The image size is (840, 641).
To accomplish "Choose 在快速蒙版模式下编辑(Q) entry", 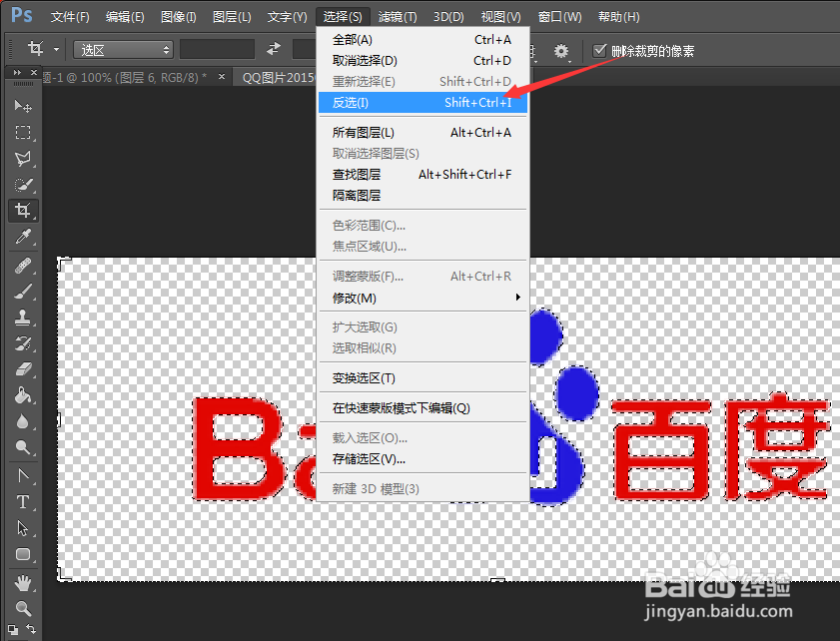I will (x=422, y=408).
